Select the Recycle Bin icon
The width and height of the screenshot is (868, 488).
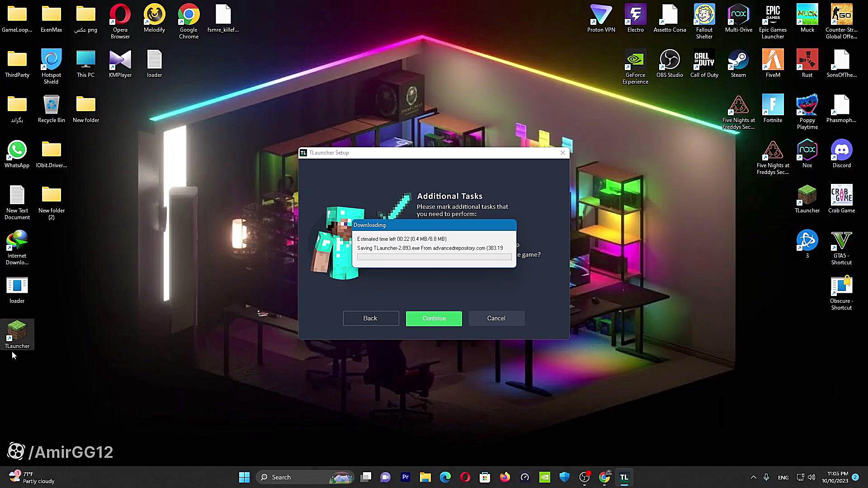point(51,108)
